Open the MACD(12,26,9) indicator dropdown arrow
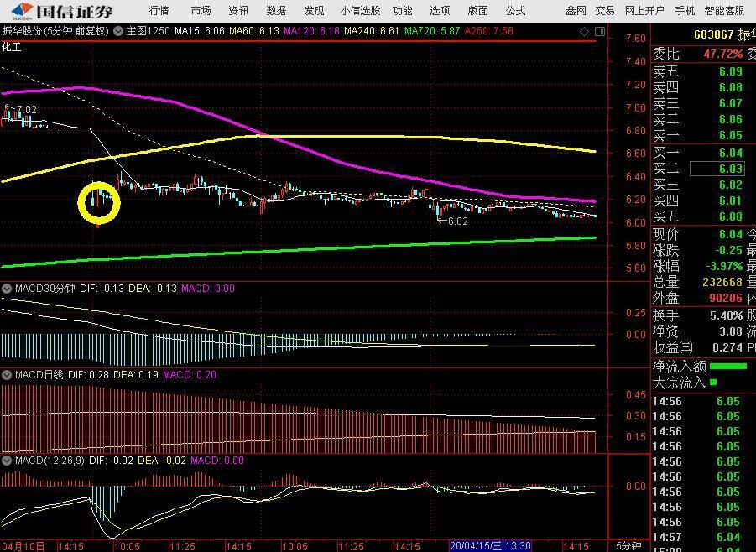 [7, 461]
